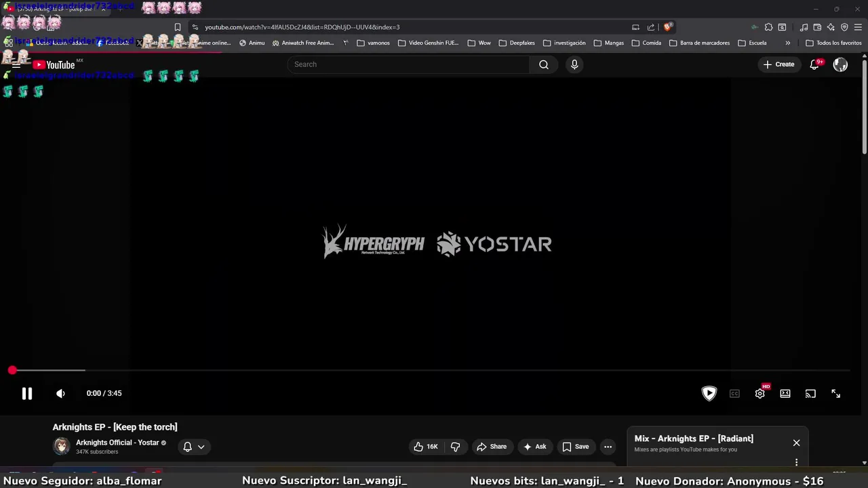868x488 pixels.
Task: Open Todos los favoritos folder
Action: (x=833, y=43)
